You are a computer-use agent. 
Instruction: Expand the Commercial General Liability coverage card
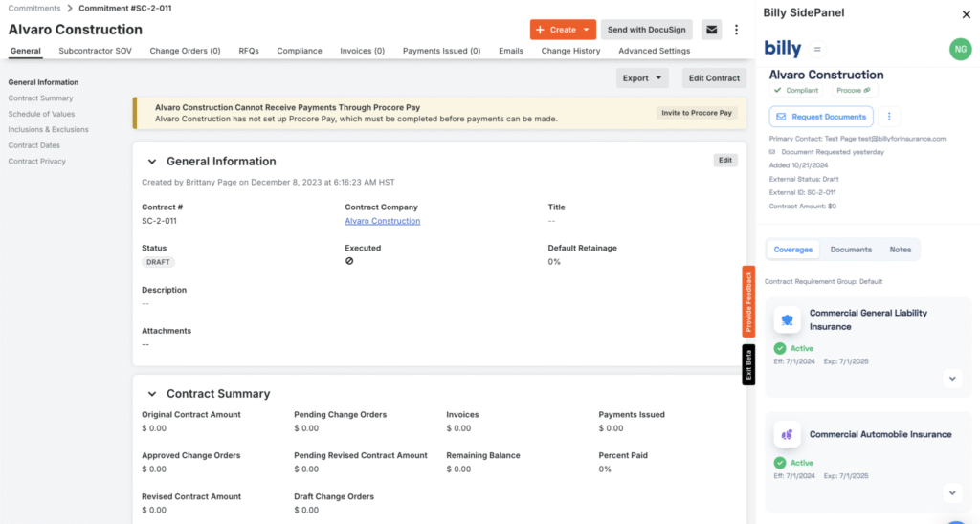(x=951, y=379)
